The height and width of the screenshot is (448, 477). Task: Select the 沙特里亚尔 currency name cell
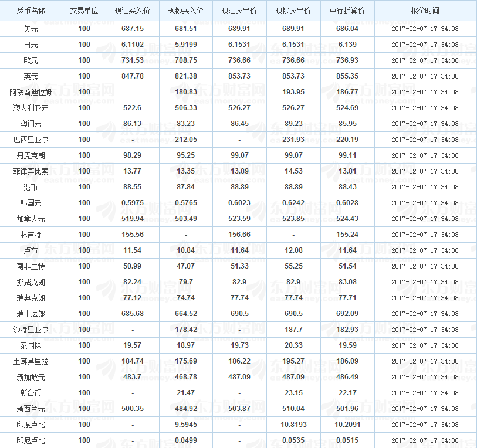(x=31, y=330)
